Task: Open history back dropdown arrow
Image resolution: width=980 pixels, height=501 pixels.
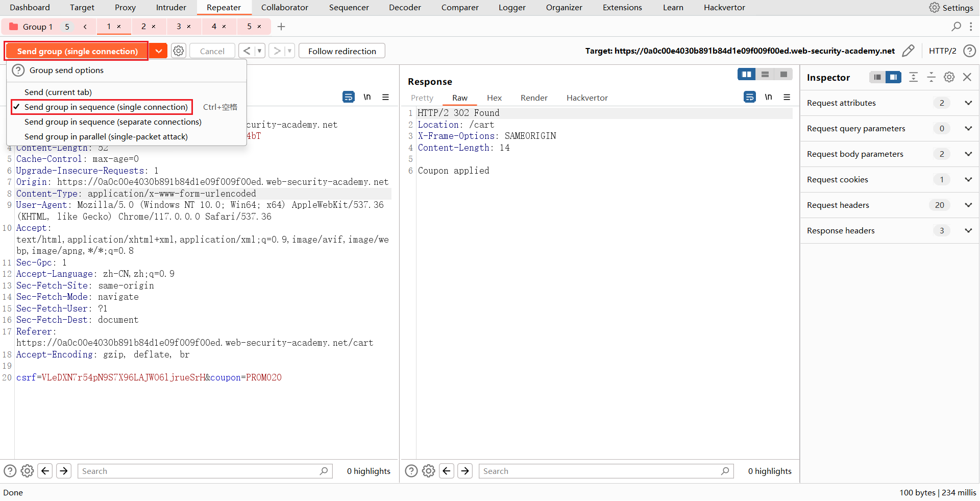Action: [x=259, y=51]
